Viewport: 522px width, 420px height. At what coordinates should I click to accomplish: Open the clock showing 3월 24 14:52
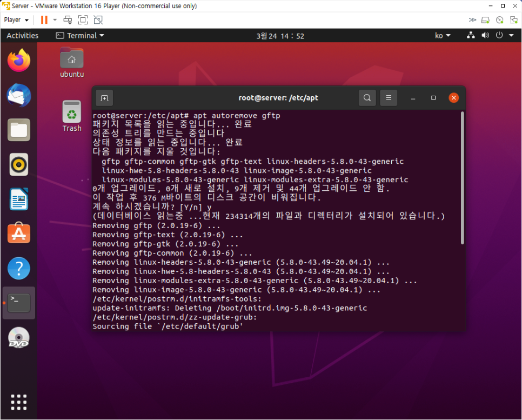coord(280,36)
